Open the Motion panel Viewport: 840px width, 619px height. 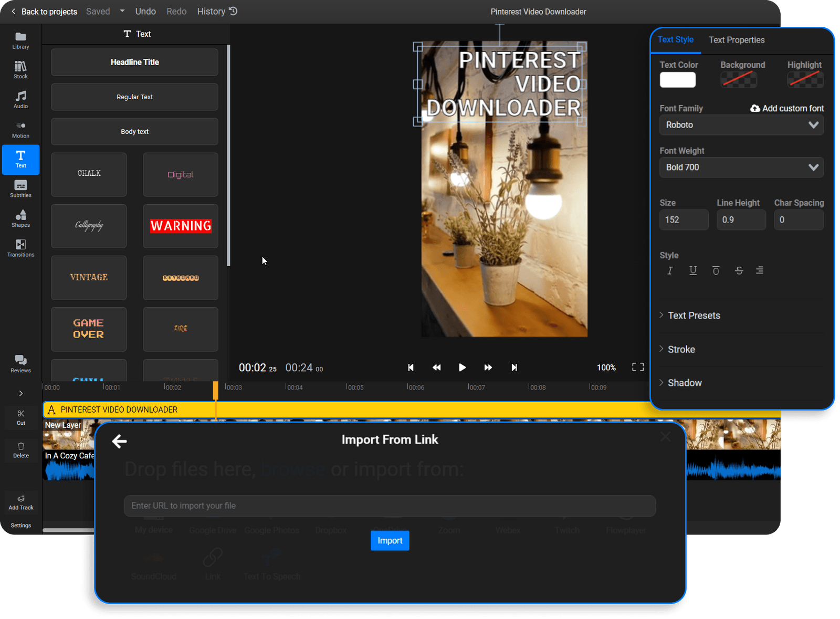20,130
